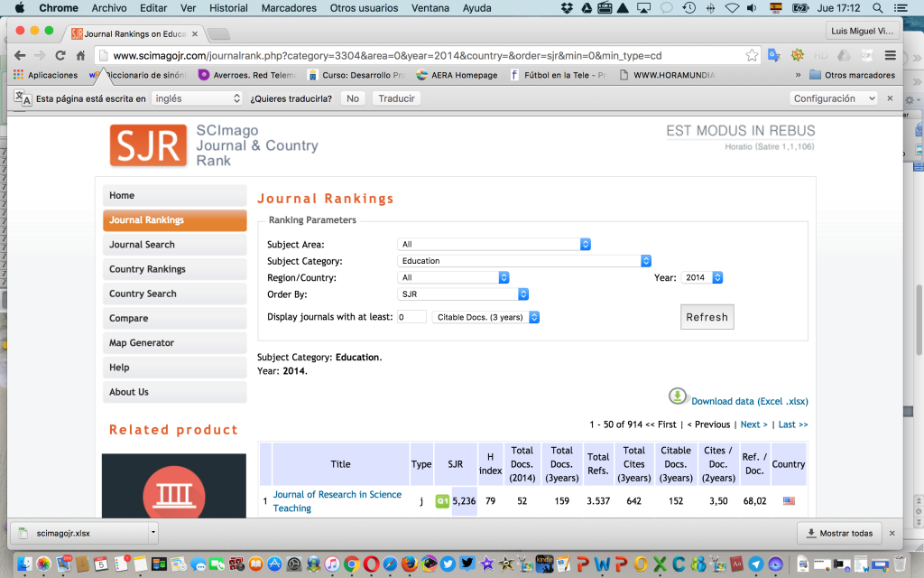
Task: Click Mostrar todas downloads button
Action: tap(839, 533)
